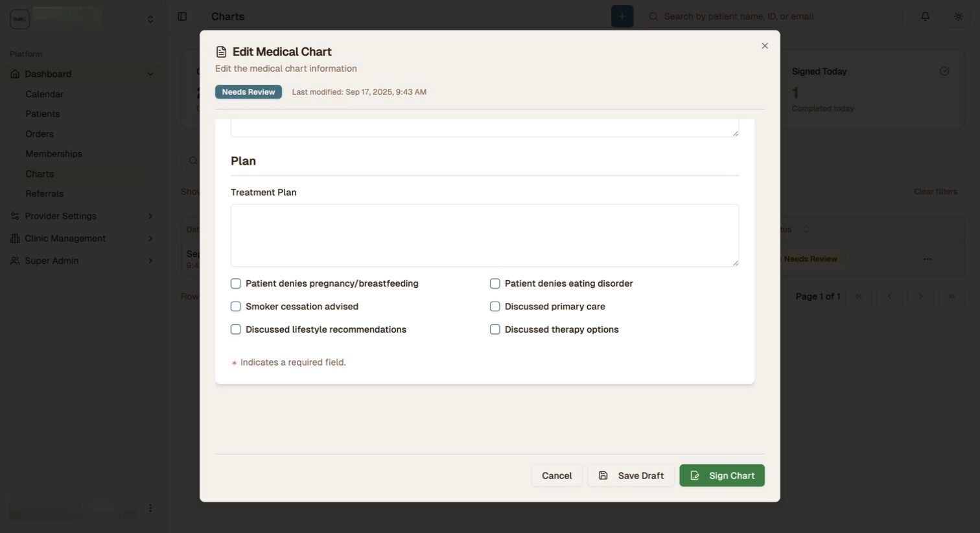This screenshot has height=533, width=980.
Task: Open the organization switcher dropdown
Action: 150,19
